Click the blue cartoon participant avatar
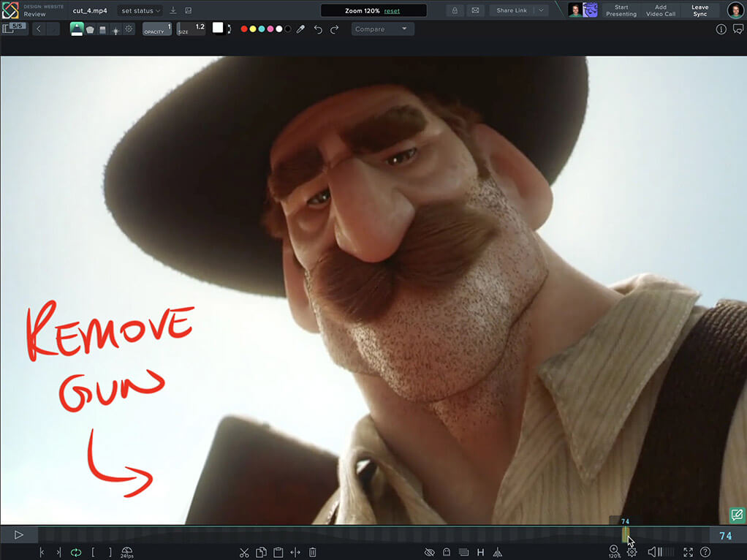The height and width of the screenshot is (560, 747). coord(591,10)
